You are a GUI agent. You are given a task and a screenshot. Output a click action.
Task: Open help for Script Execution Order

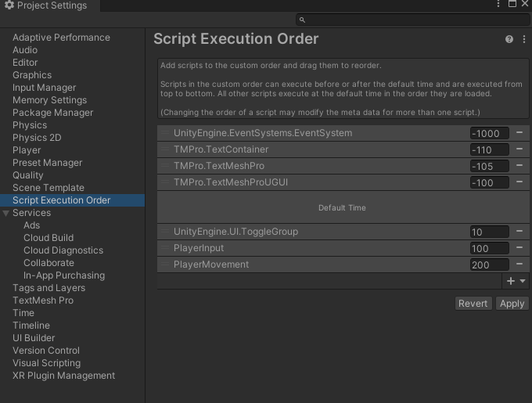[x=509, y=39]
